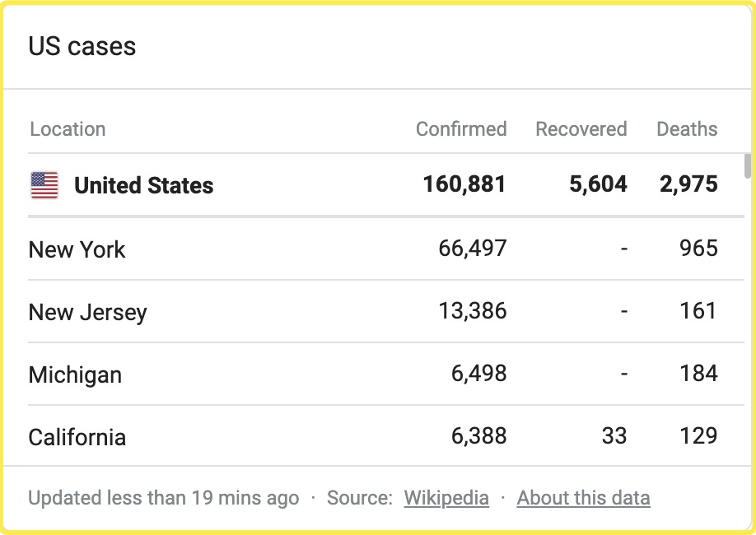756x535 pixels.
Task: Click the 160,881 confirmed total
Action: 464,184
